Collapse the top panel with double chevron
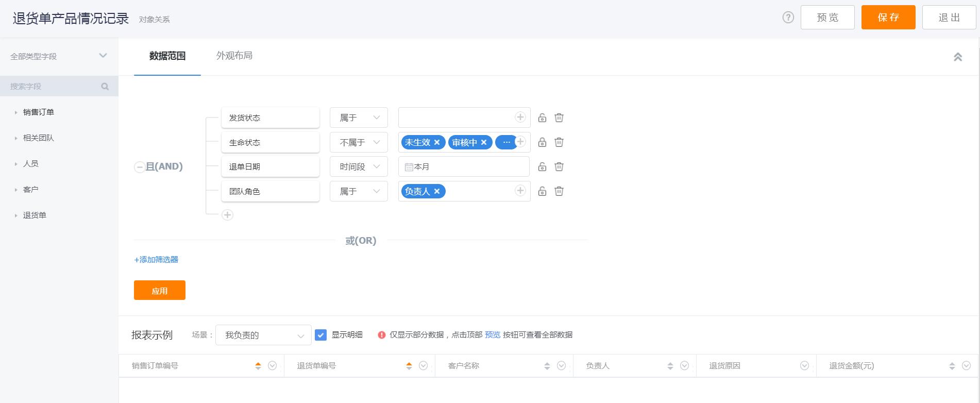Screen dimensions: 980x403 pos(957,57)
